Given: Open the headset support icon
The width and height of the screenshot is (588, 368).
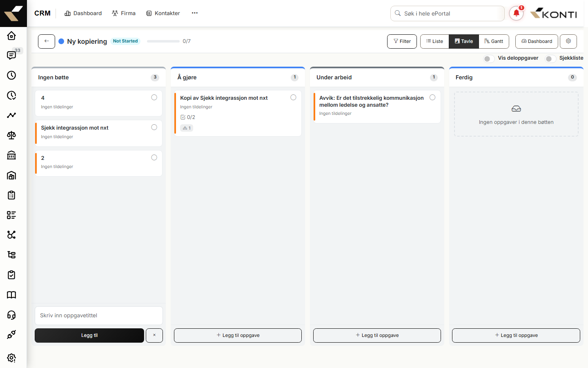Looking at the screenshot, I should tap(11, 315).
